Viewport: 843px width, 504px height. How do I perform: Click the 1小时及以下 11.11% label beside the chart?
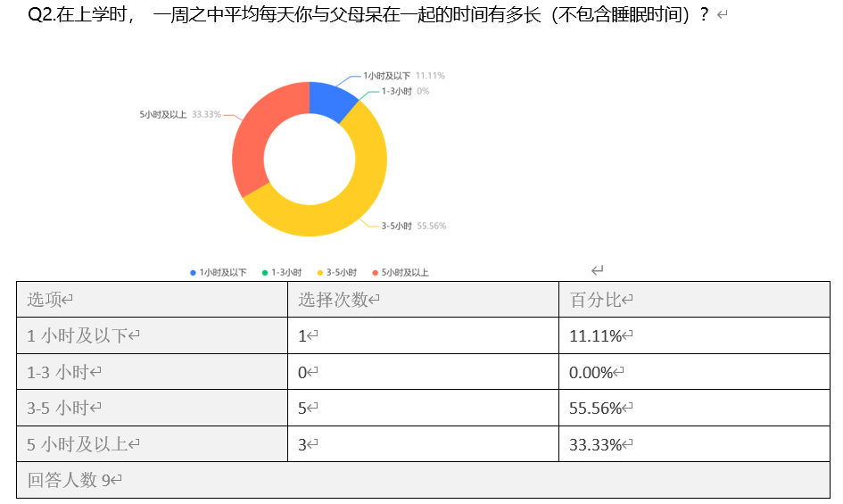click(403, 76)
